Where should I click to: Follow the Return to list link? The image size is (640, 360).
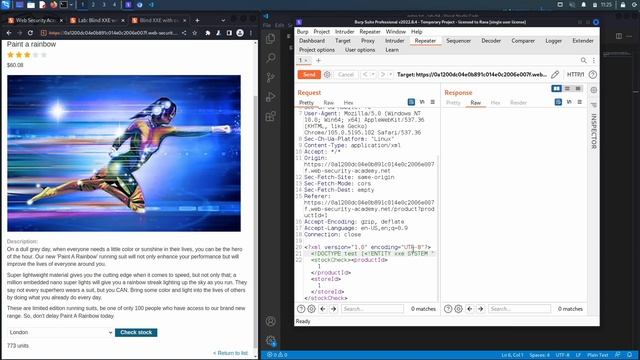tap(231, 353)
